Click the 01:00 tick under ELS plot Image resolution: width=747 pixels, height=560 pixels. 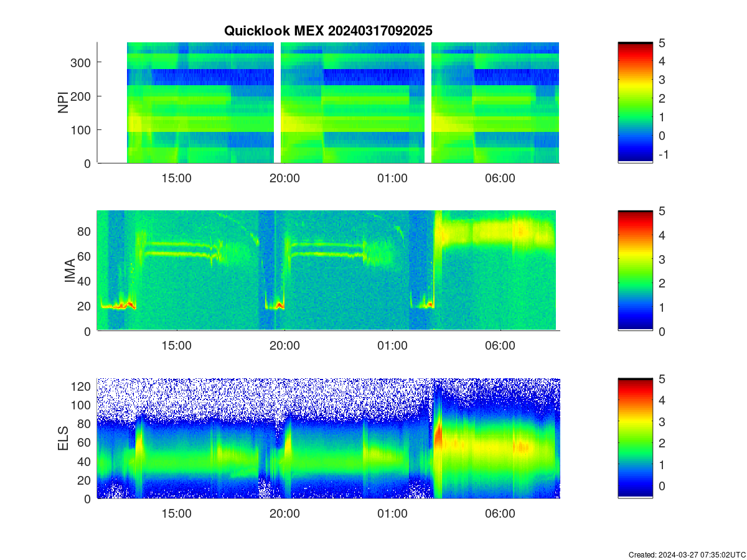392,514
